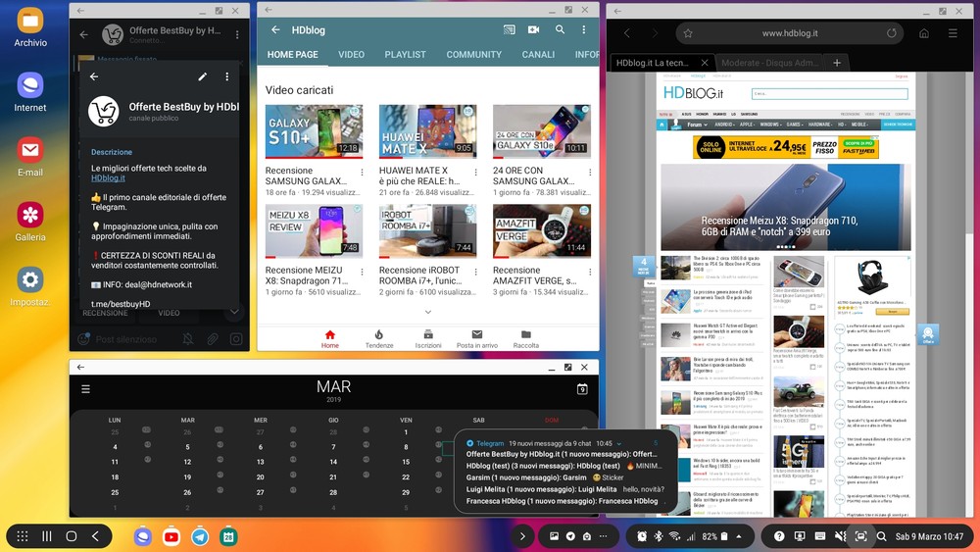Focus the search field on HDblog website
Image resolution: width=980 pixels, height=552 pixels.
(x=829, y=94)
